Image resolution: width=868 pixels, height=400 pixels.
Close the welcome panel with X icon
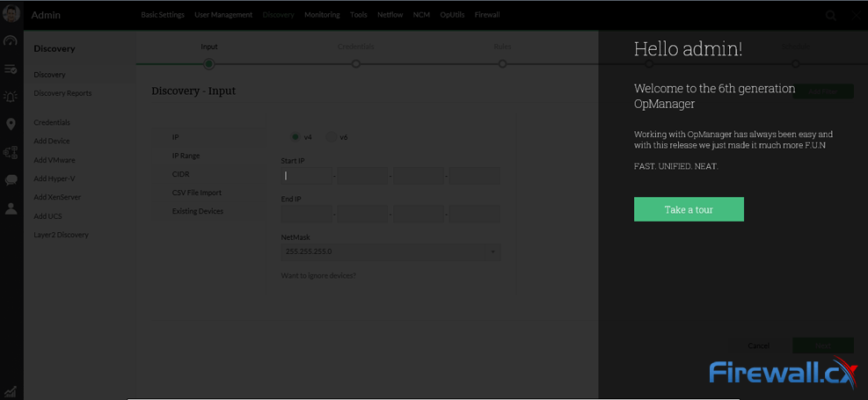coord(858,16)
